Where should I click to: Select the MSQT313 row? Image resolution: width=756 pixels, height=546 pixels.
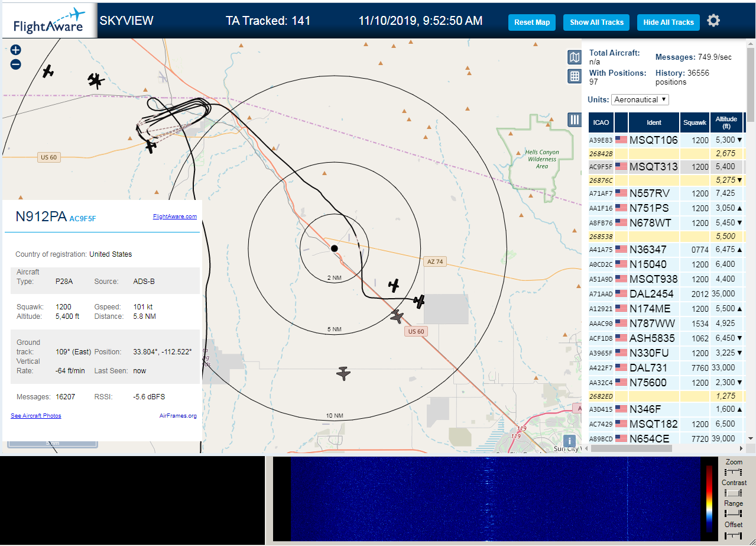point(666,167)
